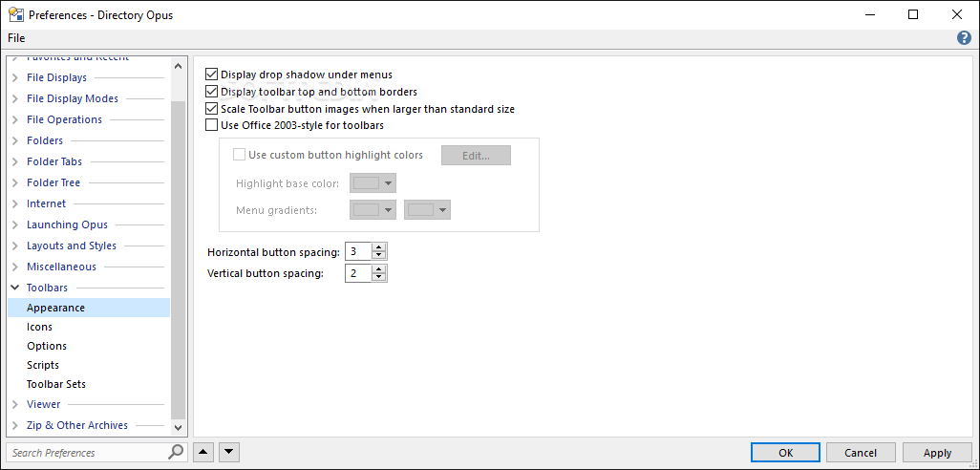
Task: Uncheck Scale Toolbar button images option
Action: 212,109
